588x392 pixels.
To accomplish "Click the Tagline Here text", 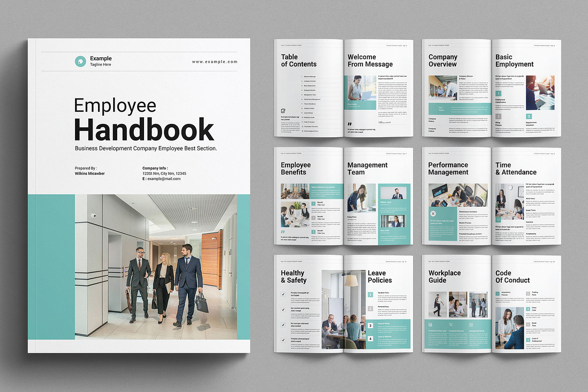I will point(100,65).
